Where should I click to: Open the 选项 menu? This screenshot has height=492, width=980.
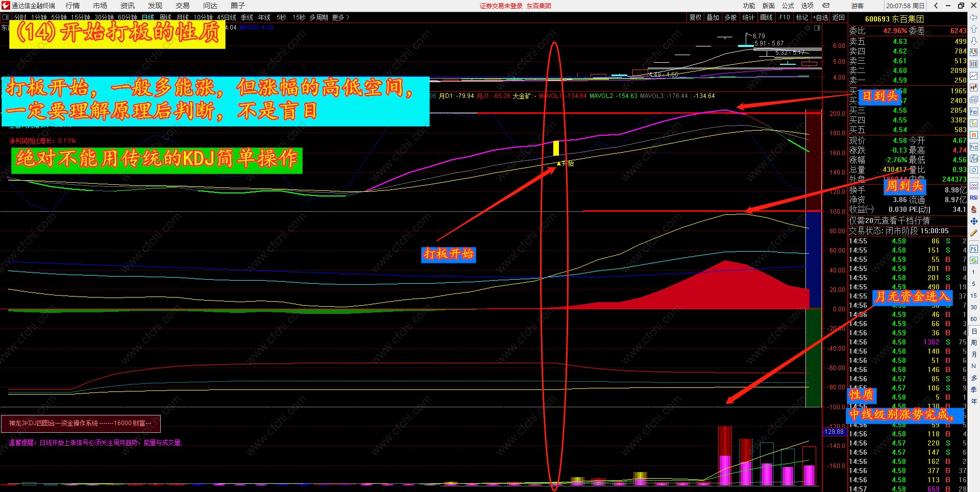(807, 6)
